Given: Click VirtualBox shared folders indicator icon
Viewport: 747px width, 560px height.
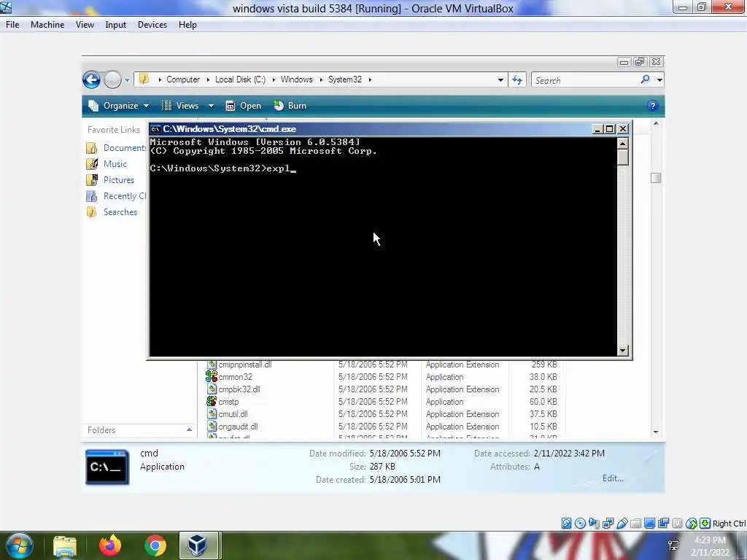Looking at the screenshot, I should (x=635, y=524).
